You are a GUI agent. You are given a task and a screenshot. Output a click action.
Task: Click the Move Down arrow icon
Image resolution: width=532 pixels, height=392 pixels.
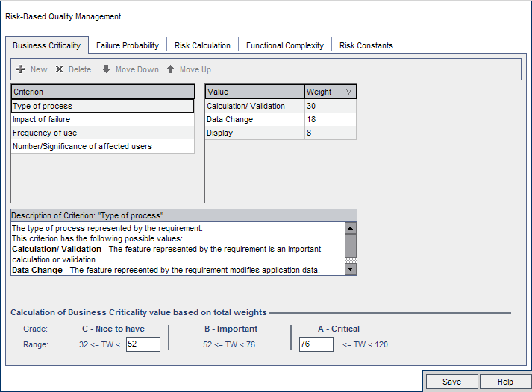pyautogui.click(x=107, y=69)
